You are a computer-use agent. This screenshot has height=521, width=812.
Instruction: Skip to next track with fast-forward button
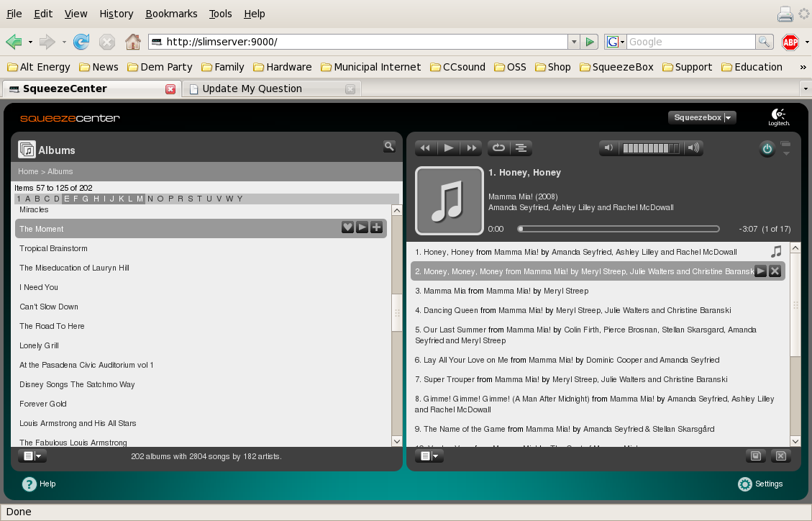471,148
